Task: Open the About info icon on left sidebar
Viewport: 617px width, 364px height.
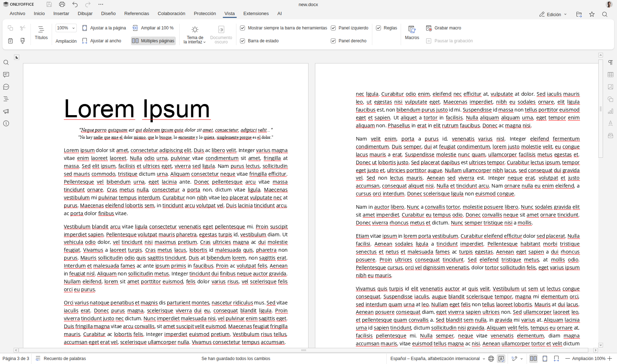Action: coord(6,123)
